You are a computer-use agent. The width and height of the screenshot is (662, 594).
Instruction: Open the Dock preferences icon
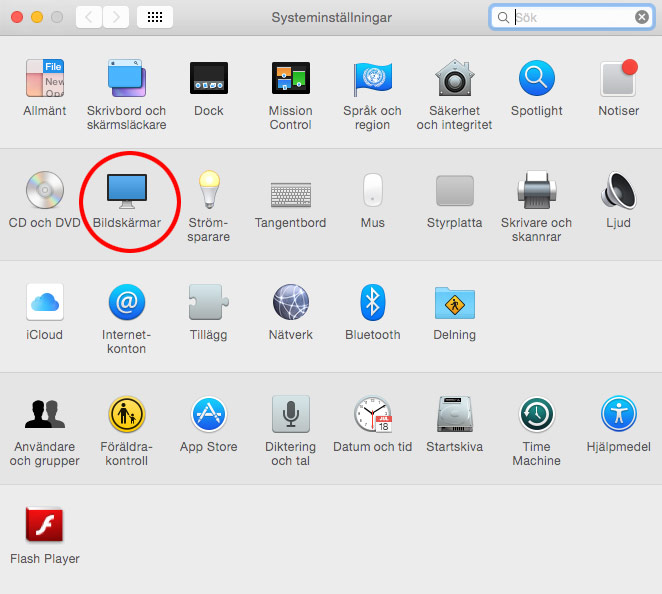point(208,79)
